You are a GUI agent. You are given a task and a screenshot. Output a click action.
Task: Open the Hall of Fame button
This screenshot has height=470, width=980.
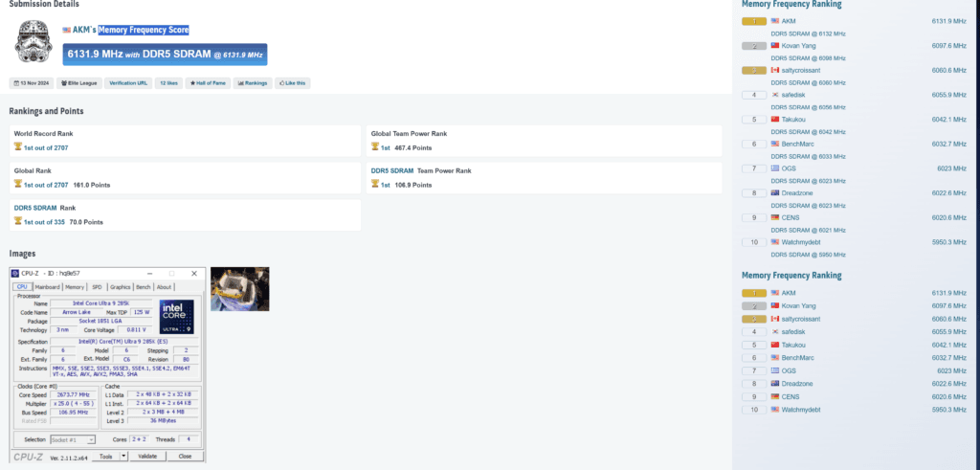coord(208,83)
